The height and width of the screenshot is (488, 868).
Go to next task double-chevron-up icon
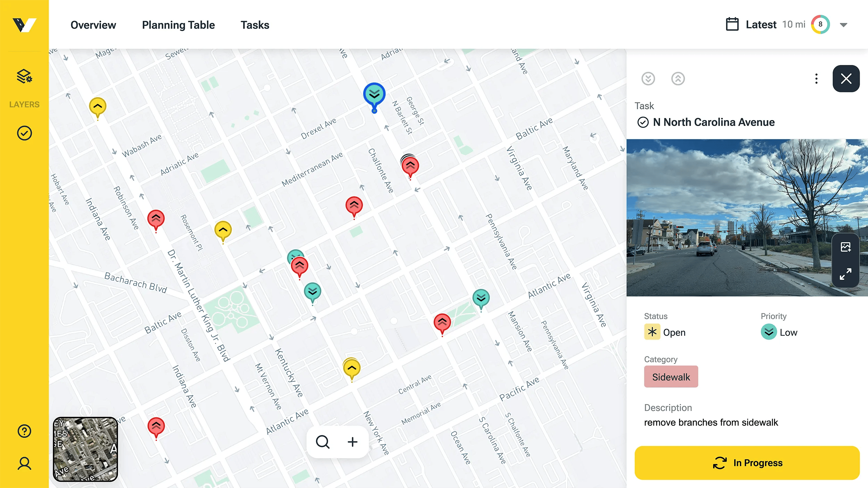pyautogui.click(x=678, y=79)
